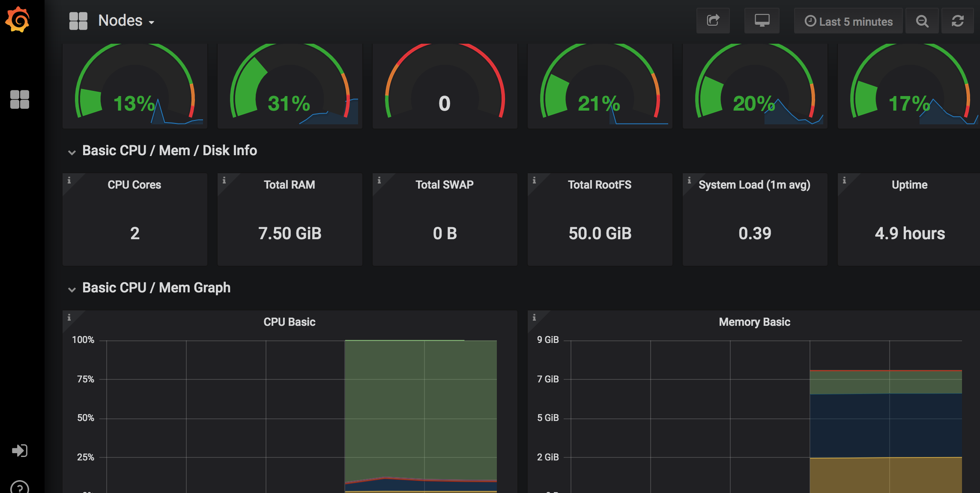Viewport: 980px width, 493px height.
Task: Open the Dashboards sidebar icon
Action: pos(20,99)
